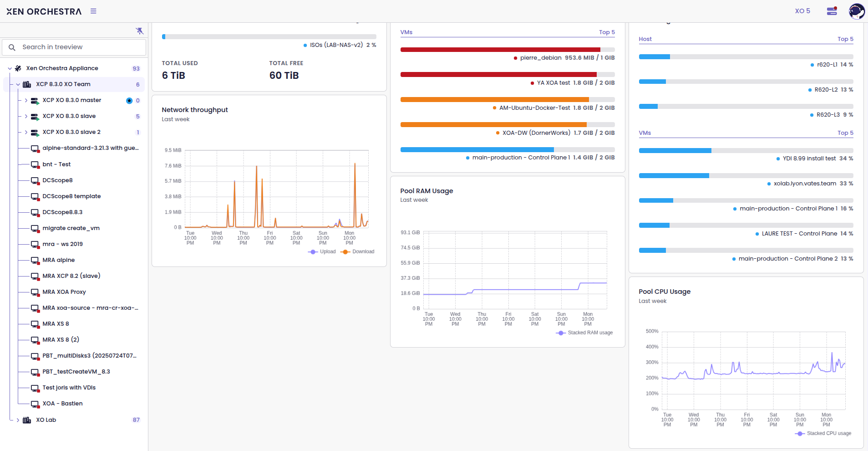The width and height of the screenshot is (868, 451).
Task: Toggle the Download legend entry
Action: 357,251
